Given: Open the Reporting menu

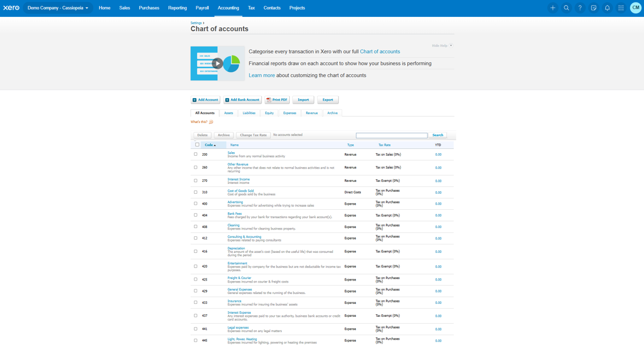Looking at the screenshot, I should pos(178,8).
